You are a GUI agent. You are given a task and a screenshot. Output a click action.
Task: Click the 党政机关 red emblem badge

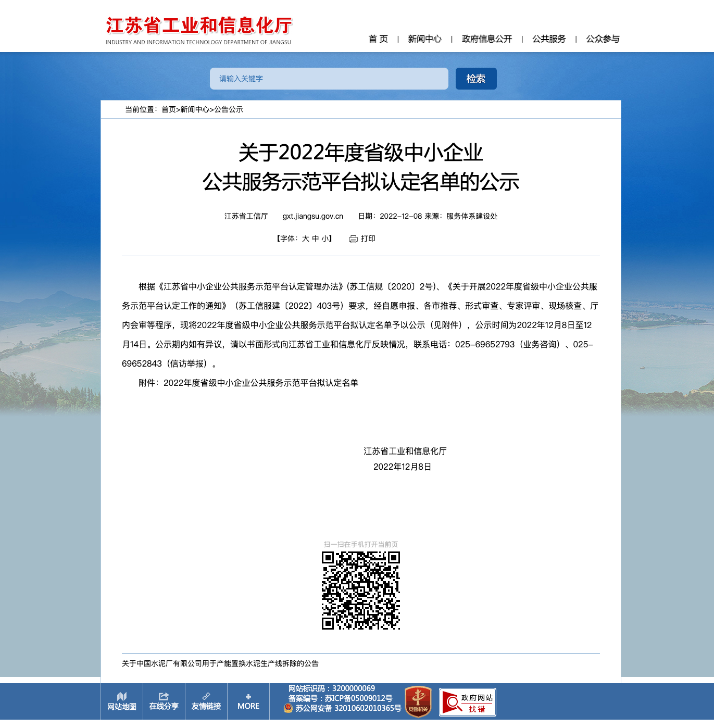point(418,701)
